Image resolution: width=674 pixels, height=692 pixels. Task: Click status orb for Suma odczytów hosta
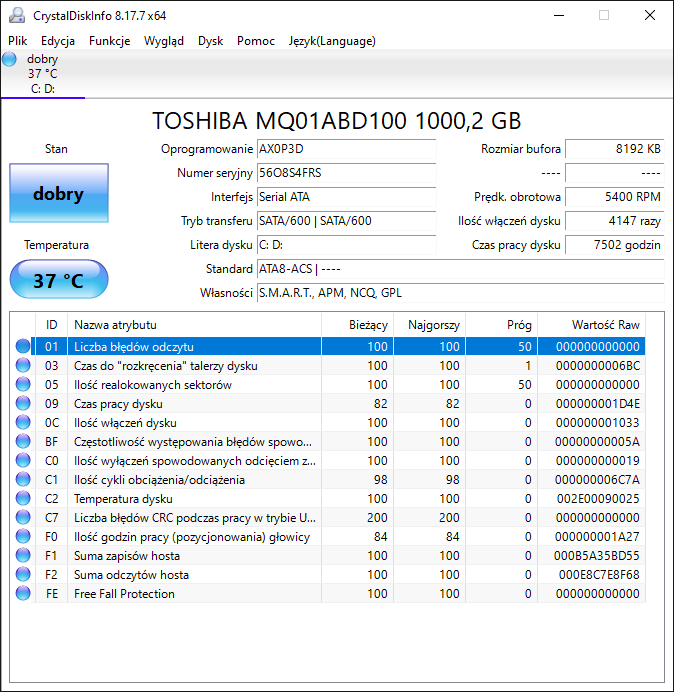(23, 574)
